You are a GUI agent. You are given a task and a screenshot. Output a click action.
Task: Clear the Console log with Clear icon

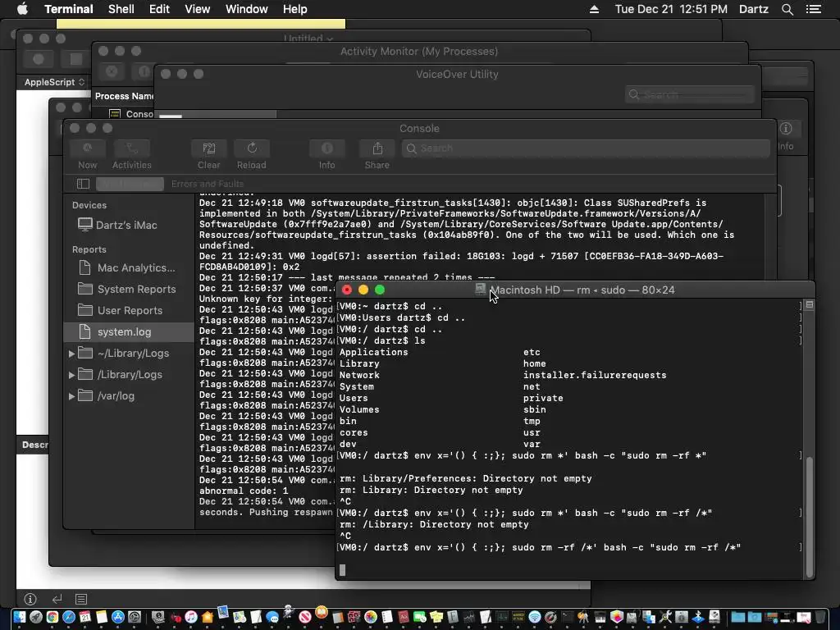[x=209, y=148]
